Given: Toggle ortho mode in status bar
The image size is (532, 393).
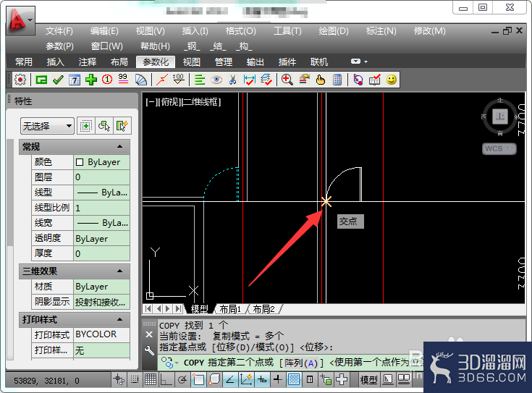Looking at the screenshot, I should click(166, 379).
